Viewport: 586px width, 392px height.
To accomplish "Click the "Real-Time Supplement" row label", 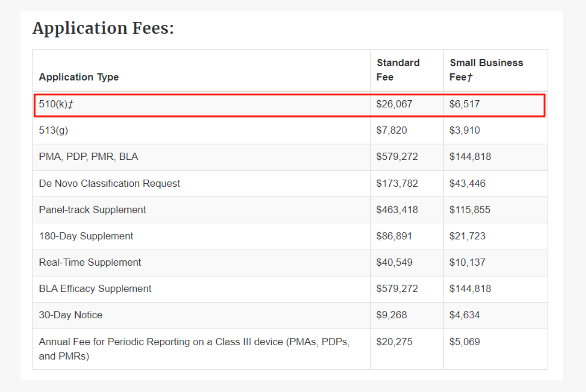I will tap(90, 262).
